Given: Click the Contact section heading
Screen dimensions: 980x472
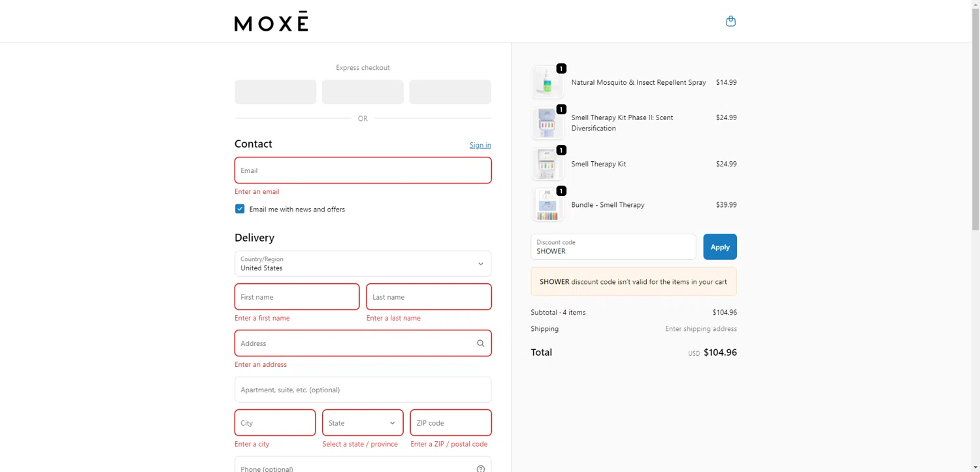Looking at the screenshot, I should [253, 144].
